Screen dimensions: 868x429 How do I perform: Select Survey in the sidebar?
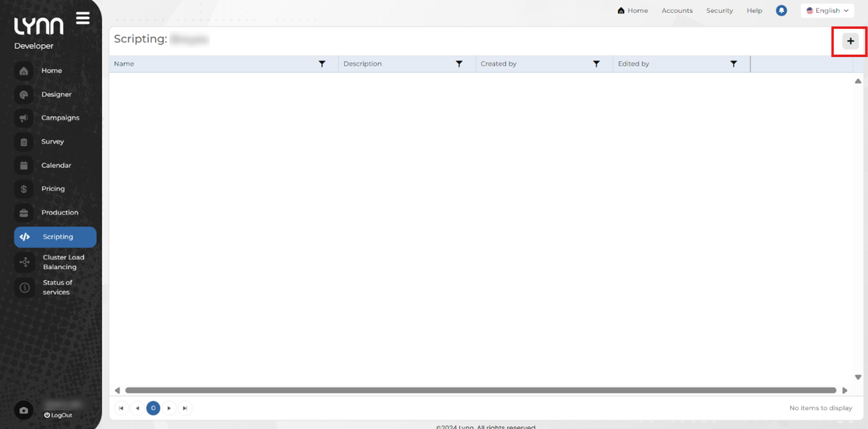53,142
